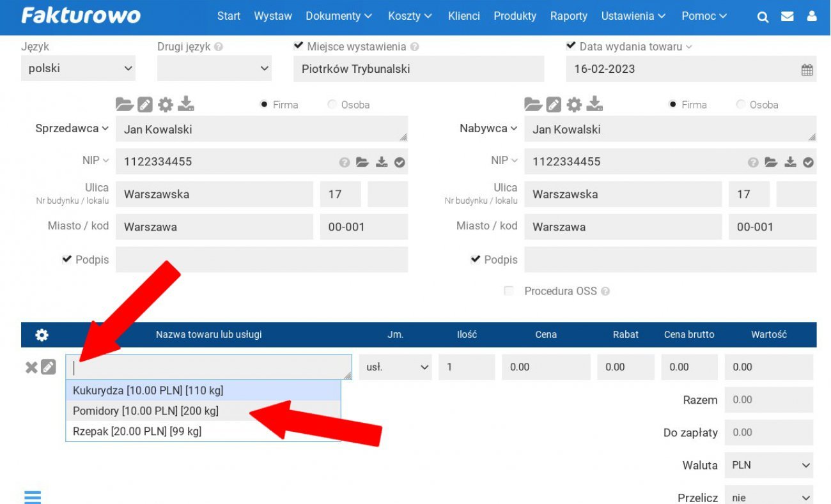Open the unit dropdown showing usł.
Viewport: 831px width, 504px height.
[395, 367]
